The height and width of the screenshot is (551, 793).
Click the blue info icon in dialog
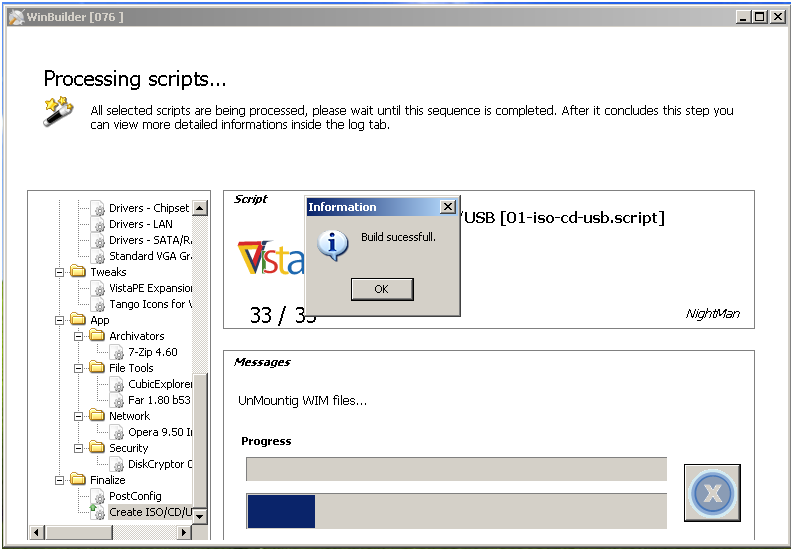click(332, 245)
